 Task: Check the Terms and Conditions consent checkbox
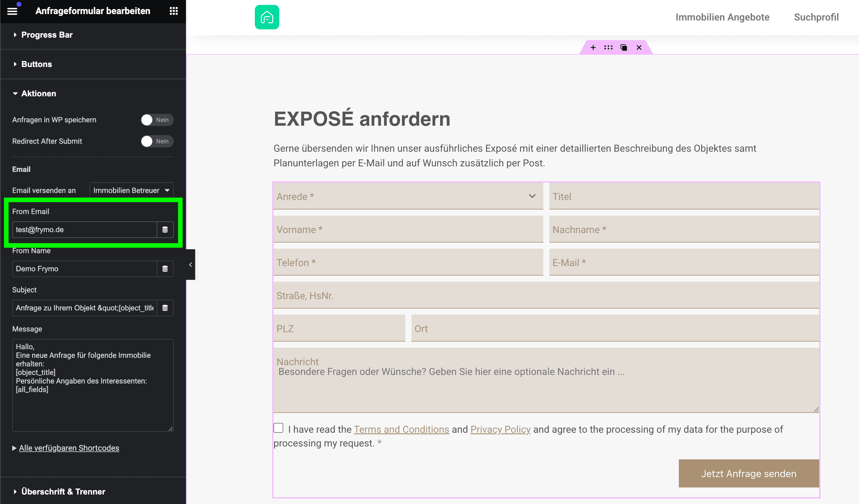tap(278, 428)
